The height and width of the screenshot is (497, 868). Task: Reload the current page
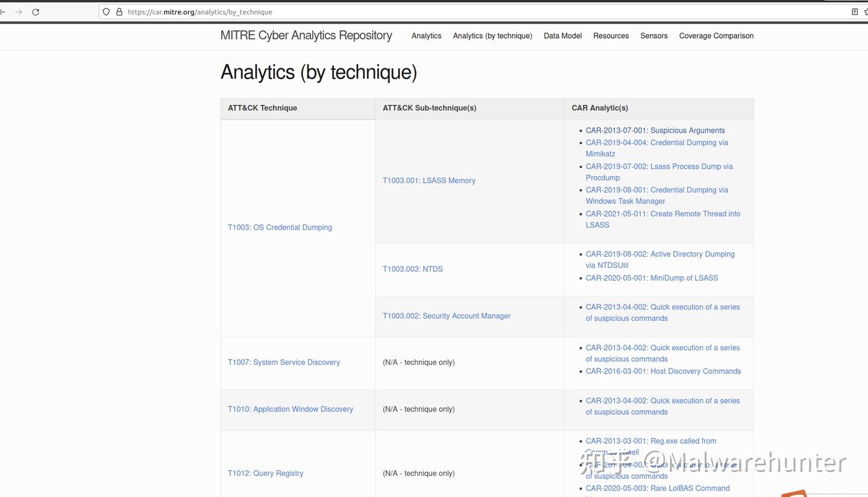pos(36,12)
